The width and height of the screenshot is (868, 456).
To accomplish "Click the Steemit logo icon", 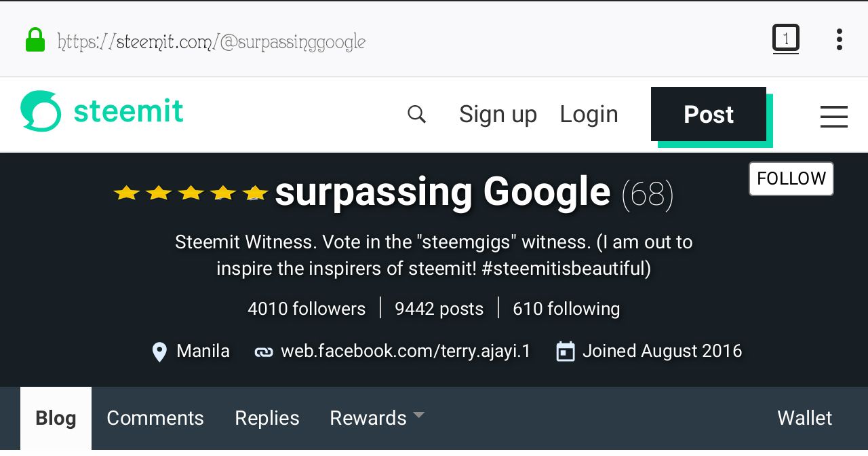I will click(41, 111).
